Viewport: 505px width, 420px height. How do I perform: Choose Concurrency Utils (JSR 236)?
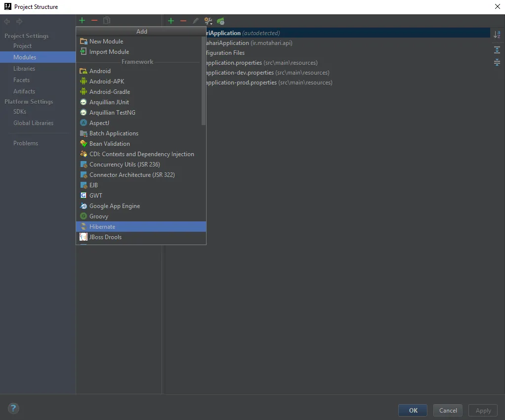point(141,164)
